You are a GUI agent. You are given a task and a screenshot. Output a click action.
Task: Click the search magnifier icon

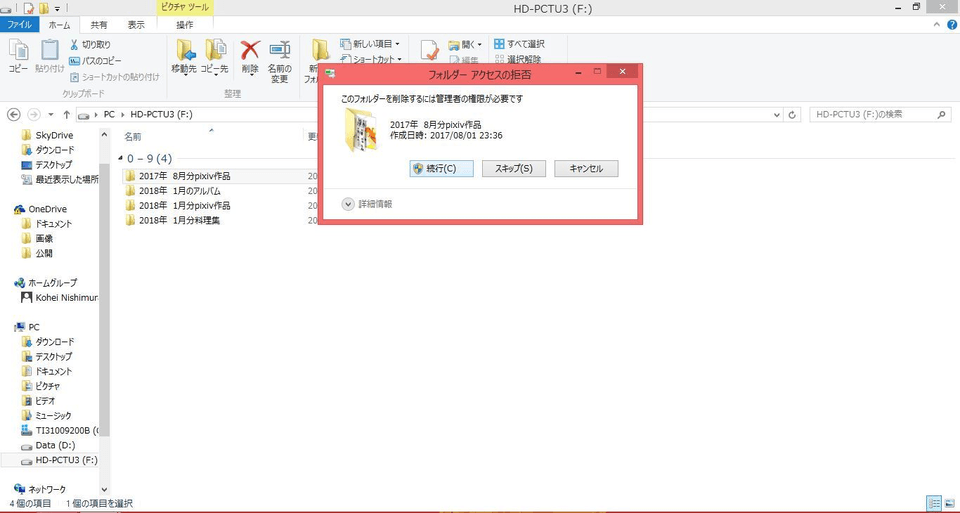point(942,114)
